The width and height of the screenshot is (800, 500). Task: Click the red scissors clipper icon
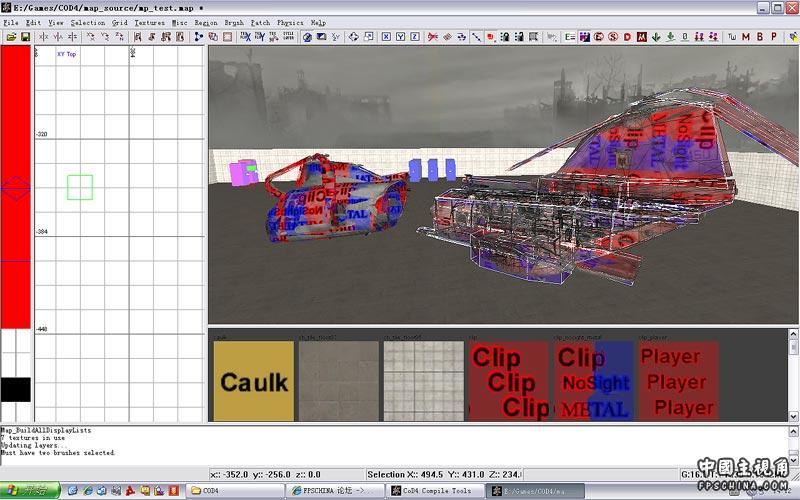tap(433, 37)
